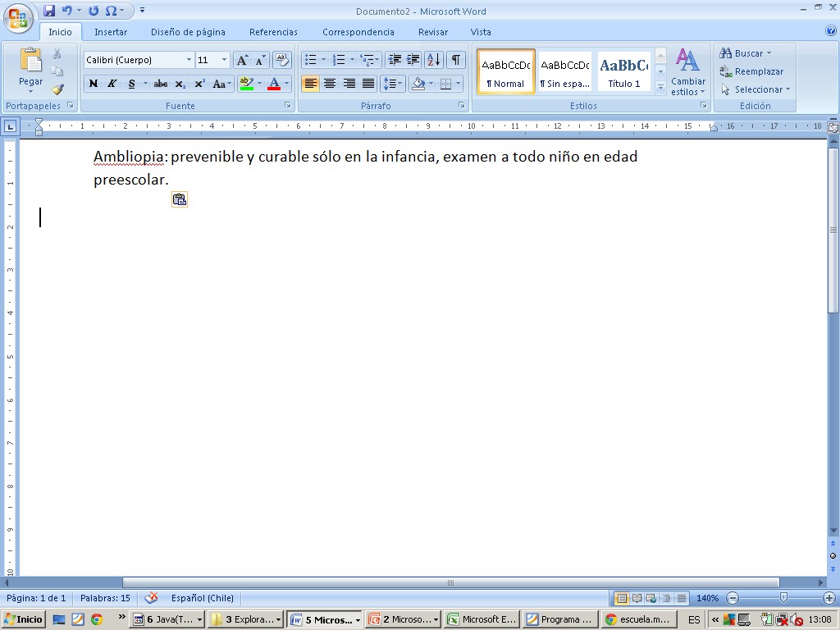840x630 pixels.
Task: Toggle show paragraph marks (¶)
Action: point(455,60)
